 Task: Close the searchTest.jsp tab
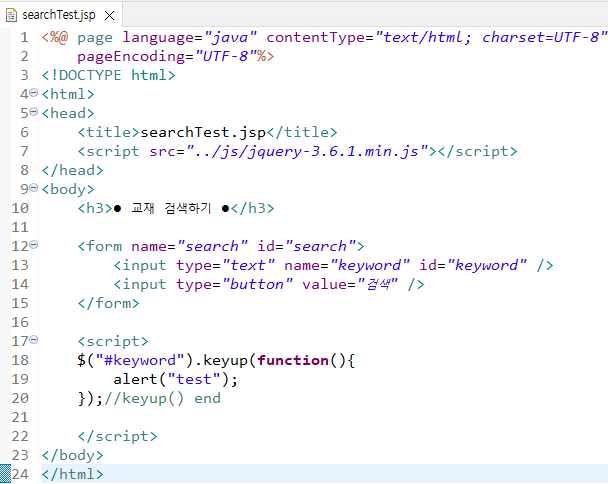pyautogui.click(x=110, y=16)
